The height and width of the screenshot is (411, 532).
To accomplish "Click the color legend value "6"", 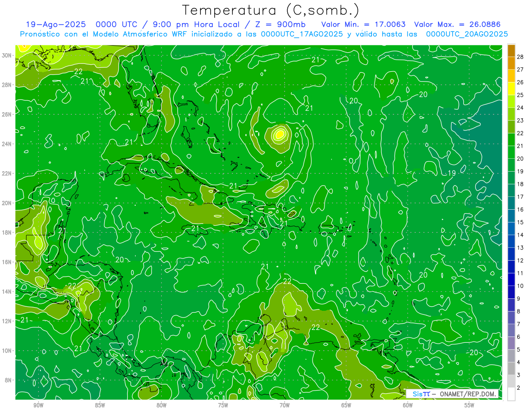I will coord(519,337).
